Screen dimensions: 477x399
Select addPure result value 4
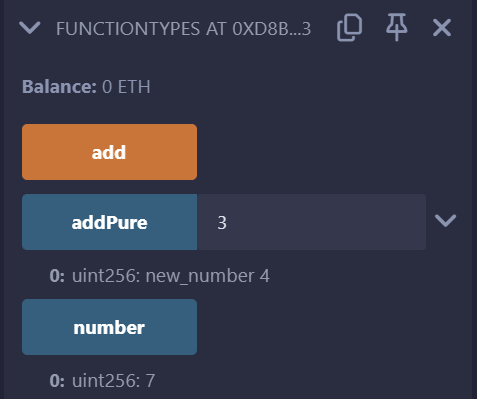(x=265, y=276)
